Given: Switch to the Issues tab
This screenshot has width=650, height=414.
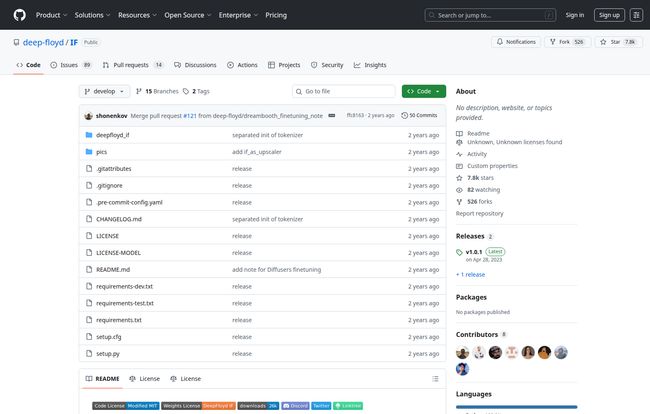Looking at the screenshot, I should coord(70,65).
